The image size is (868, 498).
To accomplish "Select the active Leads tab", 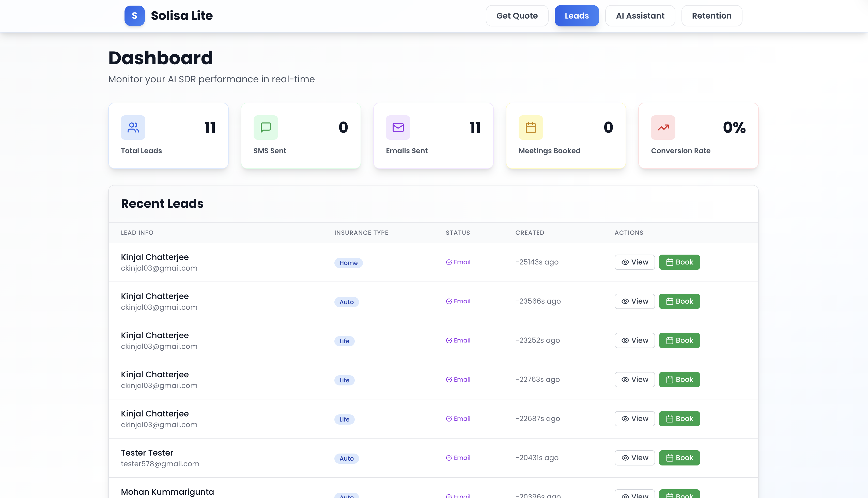I will (x=577, y=16).
